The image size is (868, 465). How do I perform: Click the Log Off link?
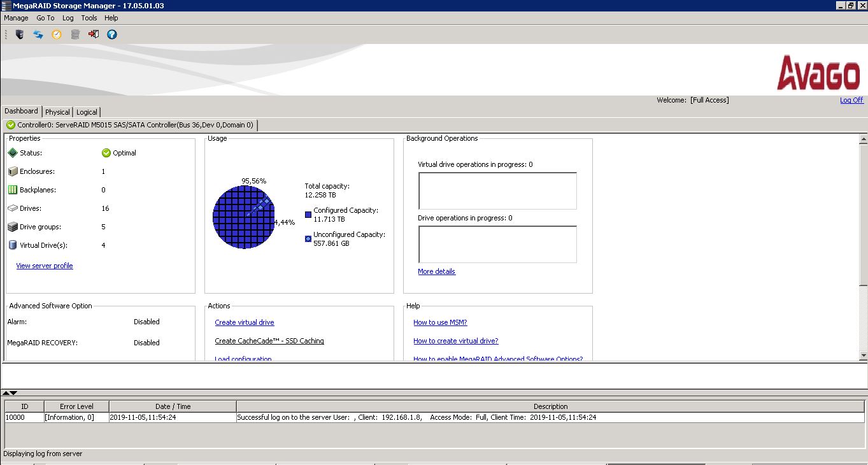pyautogui.click(x=851, y=100)
